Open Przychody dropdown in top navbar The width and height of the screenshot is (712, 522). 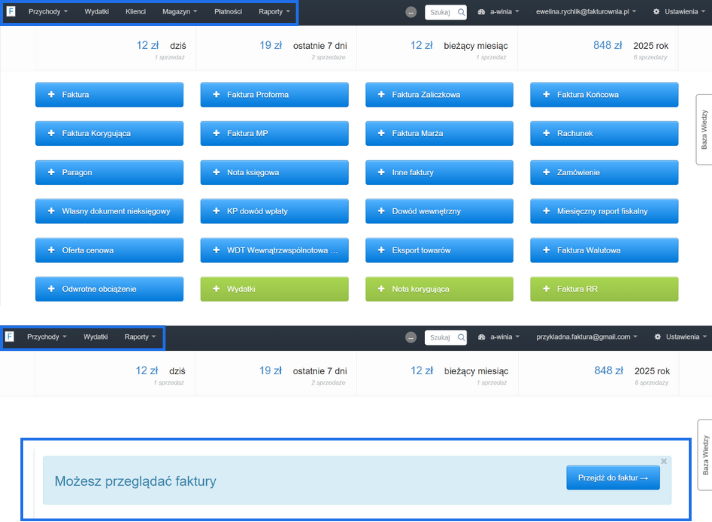pos(48,12)
